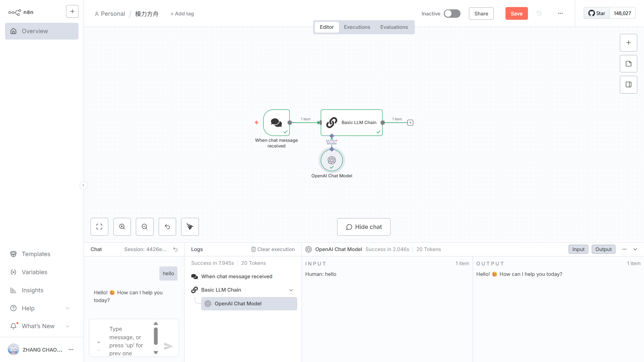Click the chat message input scrollbar
Image resolution: width=644 pixels, height=362 pixels.
point(156,336)
